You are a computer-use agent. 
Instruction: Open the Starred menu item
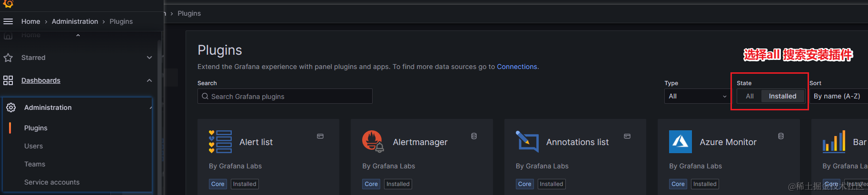33,58
